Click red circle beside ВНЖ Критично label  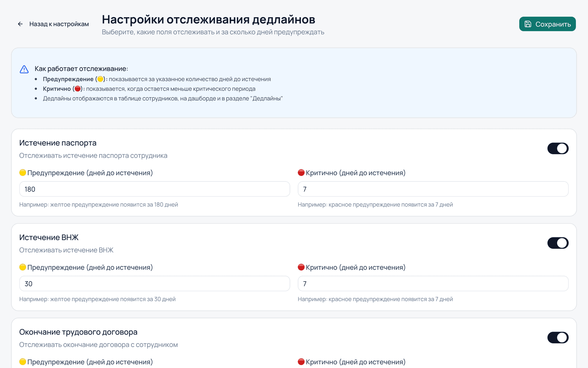[301, 267]
